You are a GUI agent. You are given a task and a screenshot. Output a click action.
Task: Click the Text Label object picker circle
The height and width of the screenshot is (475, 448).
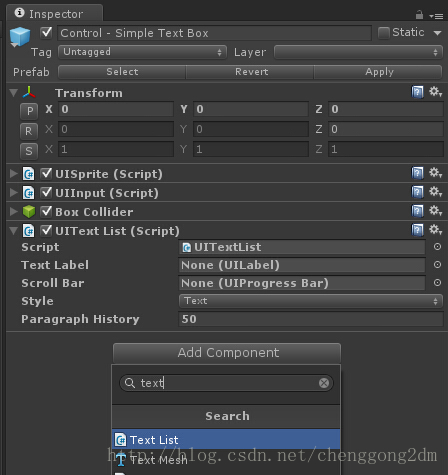coord(437,265)
